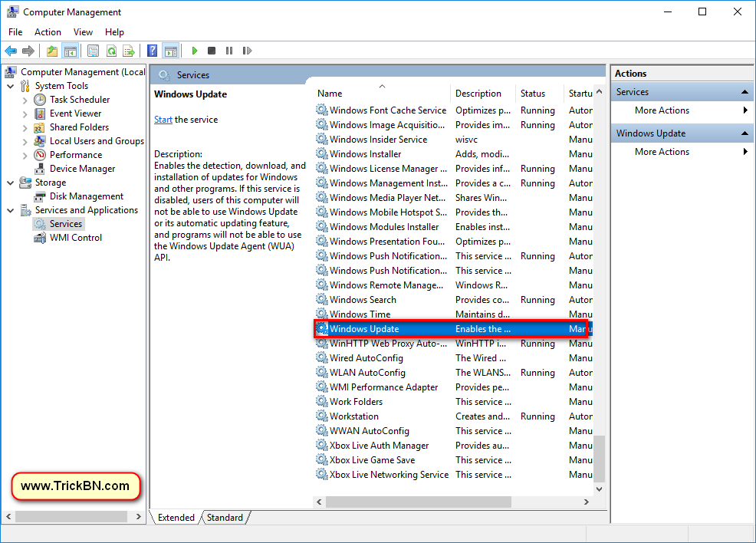Select Task Scheduler clock icon in tree
Screen dimensions: 756x543
pyautogui.click(x=40, y=100)
